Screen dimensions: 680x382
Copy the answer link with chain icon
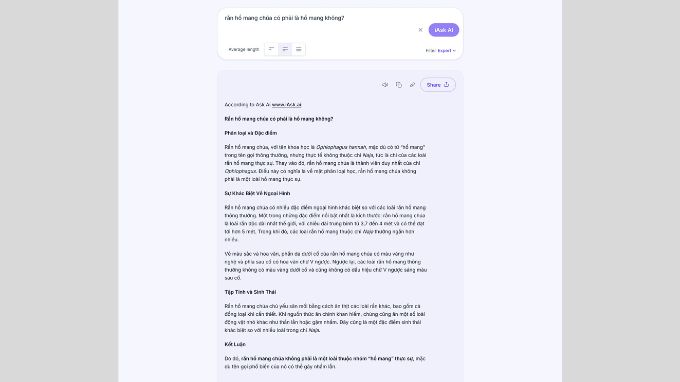pos(412,85)
